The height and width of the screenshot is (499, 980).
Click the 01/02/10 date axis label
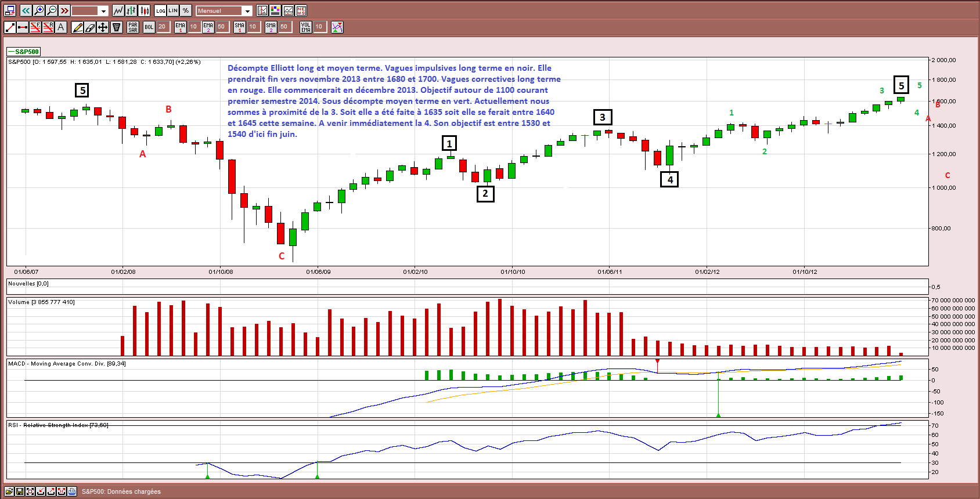pos(415,272)
